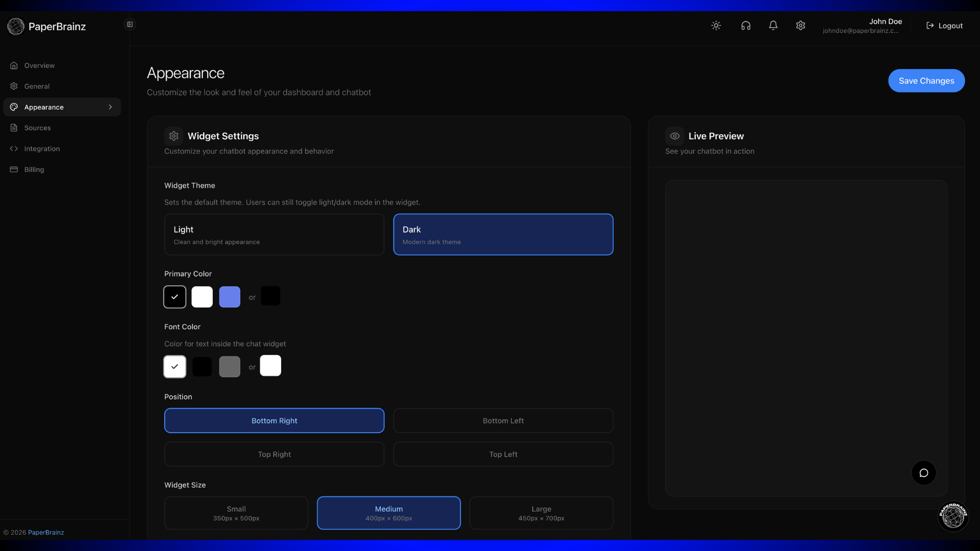This screenshot has width=980, height=551.
Task: Open the chat widget bubble in Live Preview
Action: tap(923, 472)
